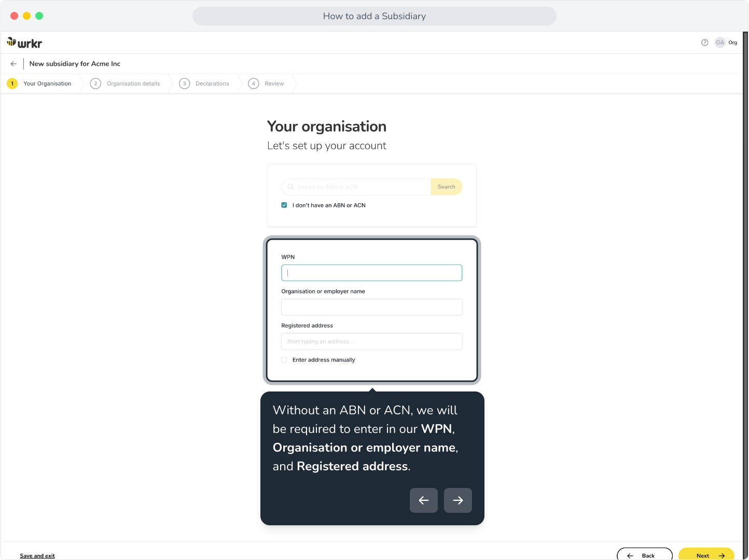
Task: Click the yellow Search button
Action: point(447,187)
